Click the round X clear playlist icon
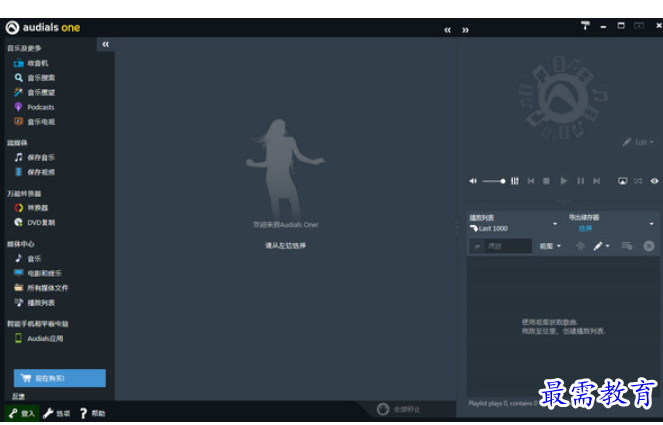The width and height of the screenshot is (663, 425). (x=649, y=246)
